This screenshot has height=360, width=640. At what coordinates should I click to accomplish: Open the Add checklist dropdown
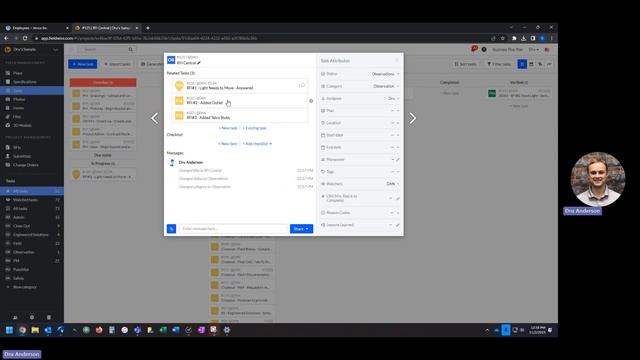point(257,144)
